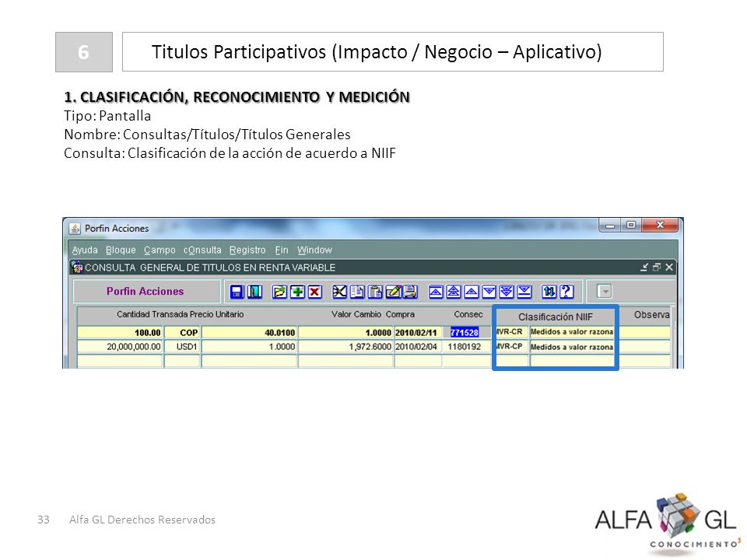Click the quantity field 100.00
747x560 pixels.
(120, 332)
